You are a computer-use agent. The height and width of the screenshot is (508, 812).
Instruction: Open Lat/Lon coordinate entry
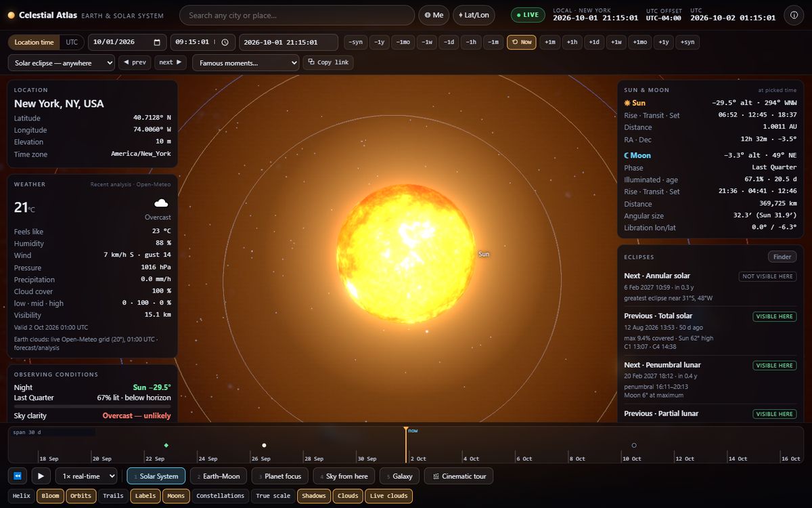pyautogui.click(x=474, y=15)
